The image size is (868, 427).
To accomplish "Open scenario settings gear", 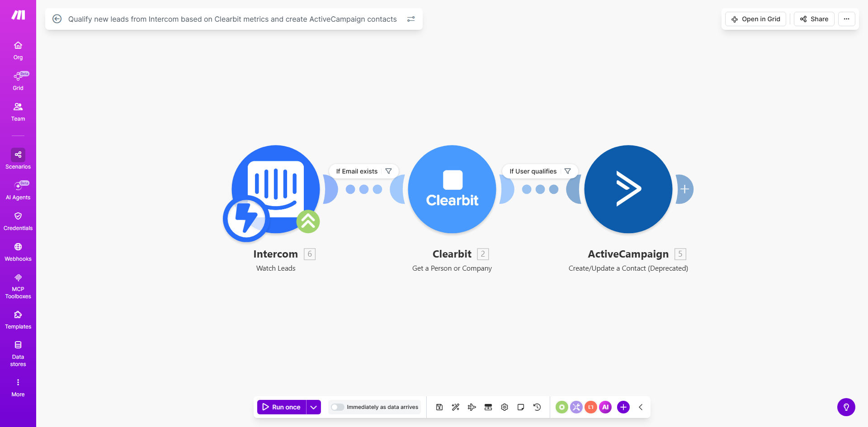I will 505,407.
